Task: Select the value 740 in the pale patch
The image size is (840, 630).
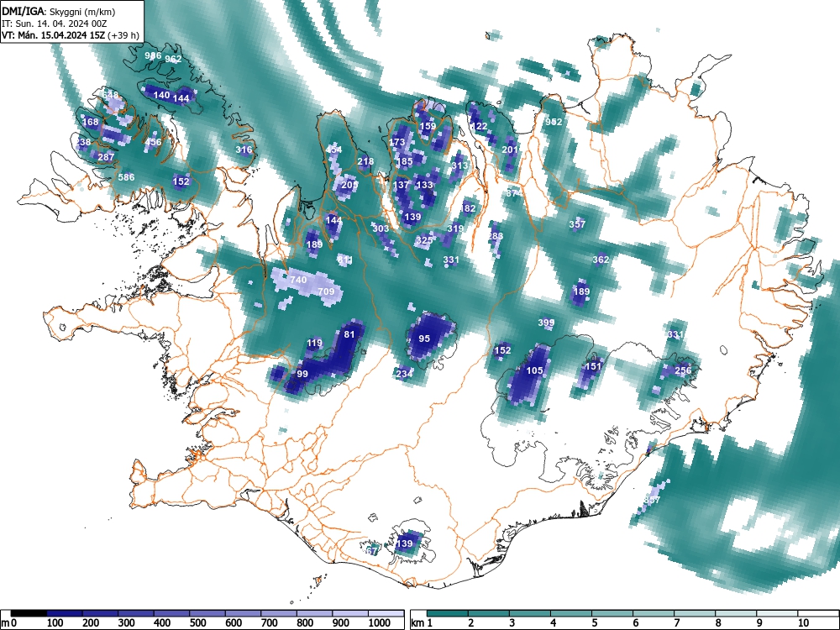Action: [298, 280]
